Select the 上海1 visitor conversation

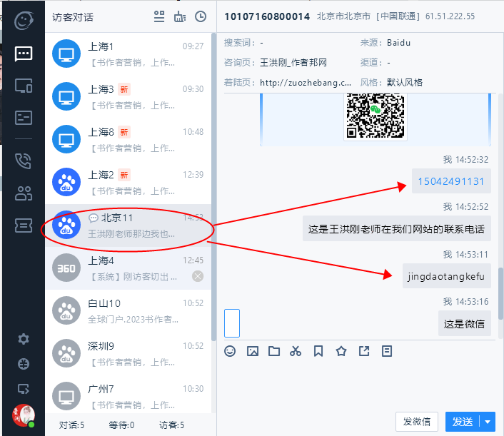click(128, 54)
